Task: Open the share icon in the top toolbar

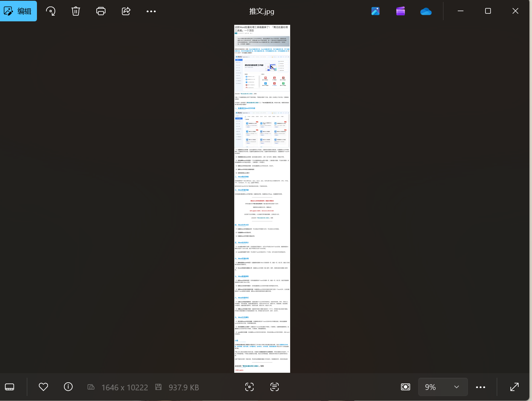Action: [126, 11]
